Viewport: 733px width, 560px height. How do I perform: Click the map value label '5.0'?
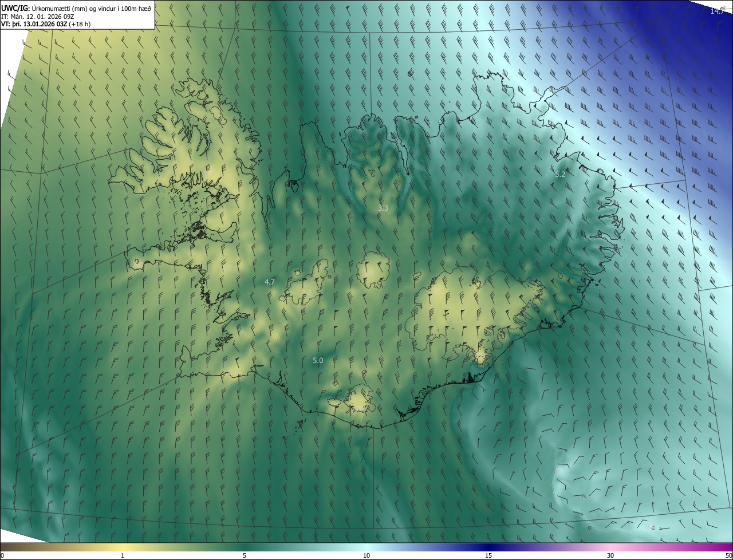pos(318,360)
